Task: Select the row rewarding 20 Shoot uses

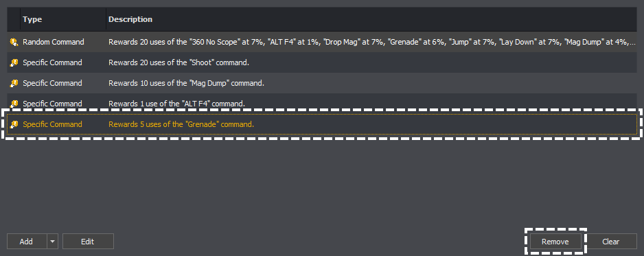Action: coord(322,62)
